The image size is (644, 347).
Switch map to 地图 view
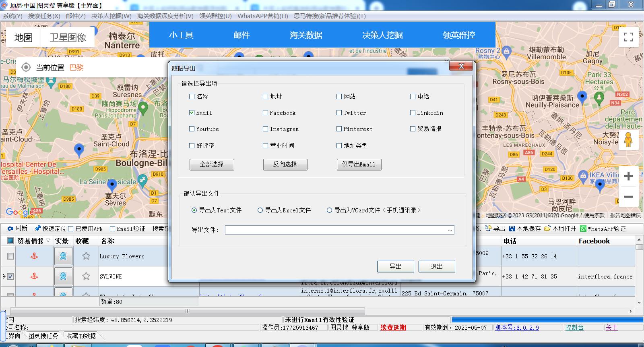pos(23,37)
